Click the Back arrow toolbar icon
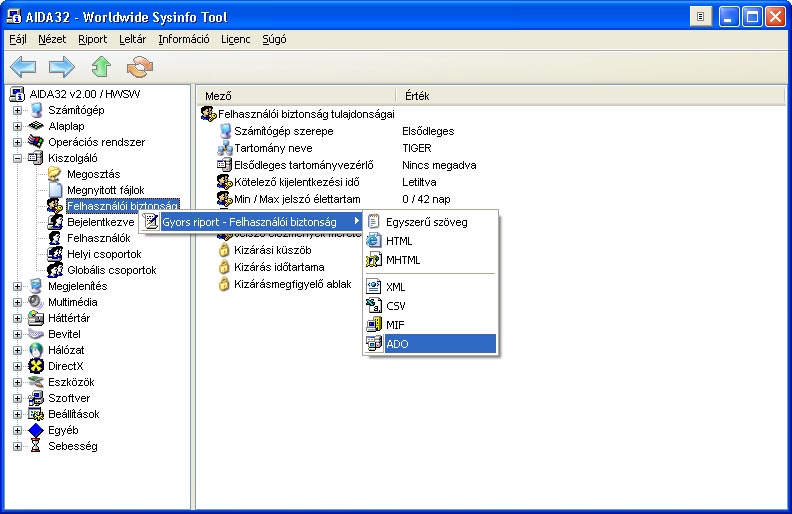 coord(23,67)
